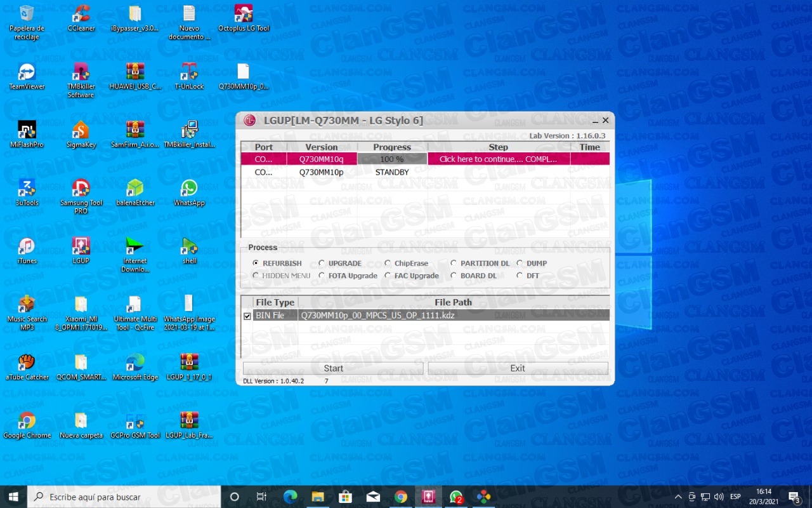Choose the BOARD DL process option
Image resolution: width=812 pixels, height=508 pixels.
click(474, 276)
